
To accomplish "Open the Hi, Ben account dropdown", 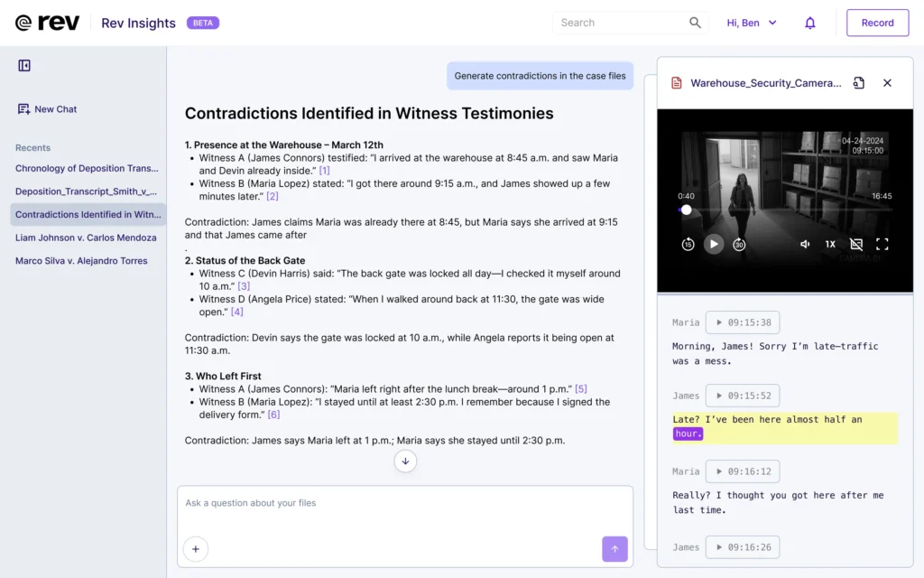I will coord(751,23).
